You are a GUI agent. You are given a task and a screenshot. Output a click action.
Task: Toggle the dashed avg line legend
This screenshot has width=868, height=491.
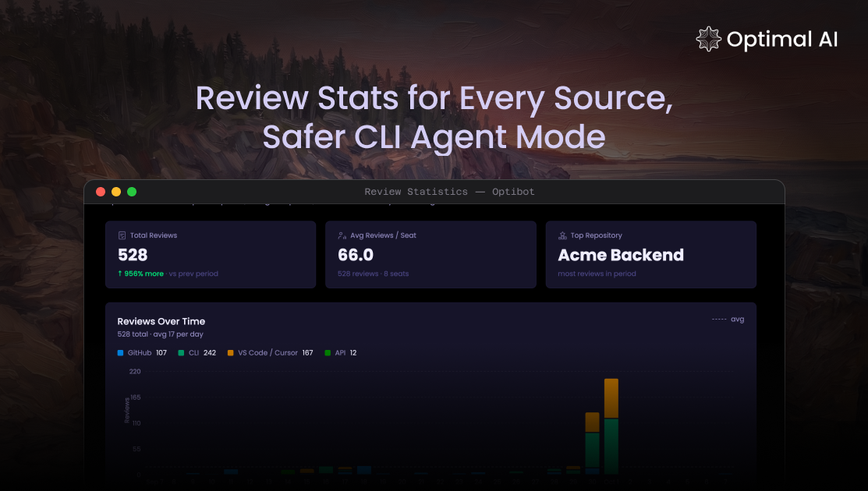(x=728, y=320)
